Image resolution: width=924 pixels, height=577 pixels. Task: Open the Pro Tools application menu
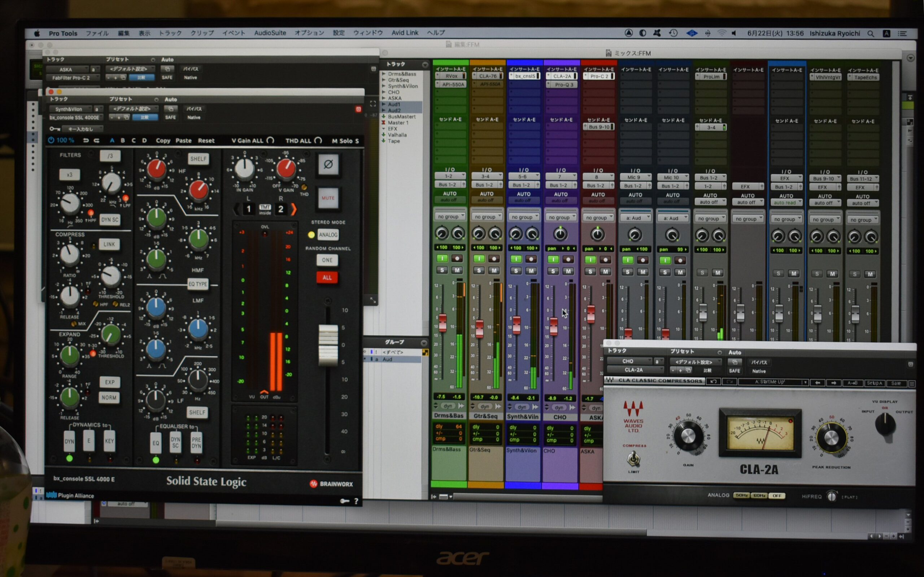pos(63,34)
